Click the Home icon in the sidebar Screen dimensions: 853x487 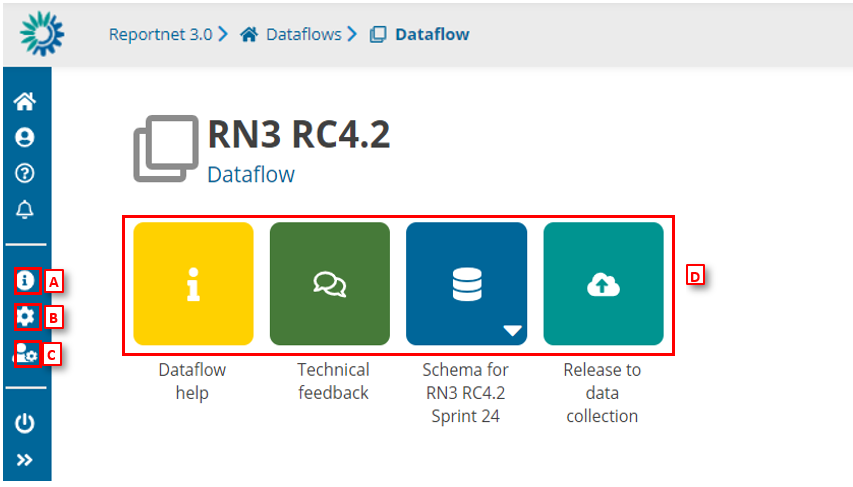tap(25, 101)
